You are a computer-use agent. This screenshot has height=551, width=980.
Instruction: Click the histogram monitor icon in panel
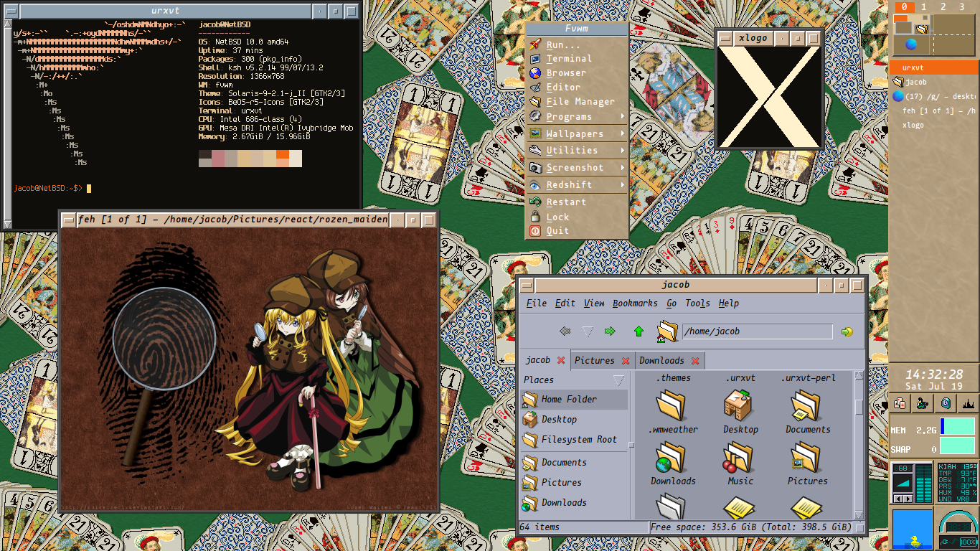968,403
